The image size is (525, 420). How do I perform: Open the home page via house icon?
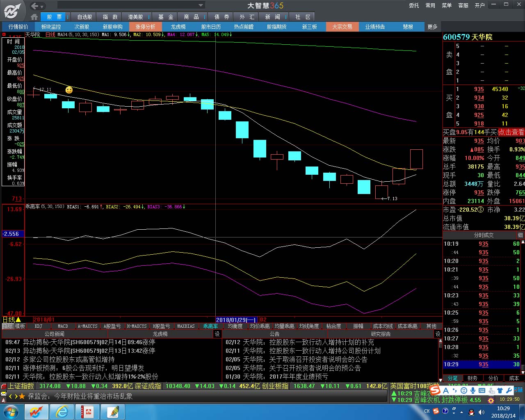34,17
